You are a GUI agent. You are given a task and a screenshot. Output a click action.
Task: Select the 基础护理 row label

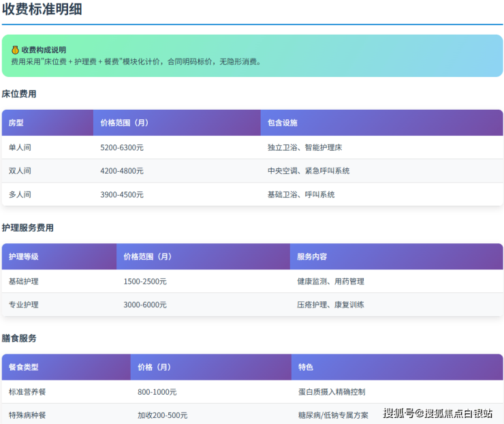pyautogui.click(x=24, y=282)
